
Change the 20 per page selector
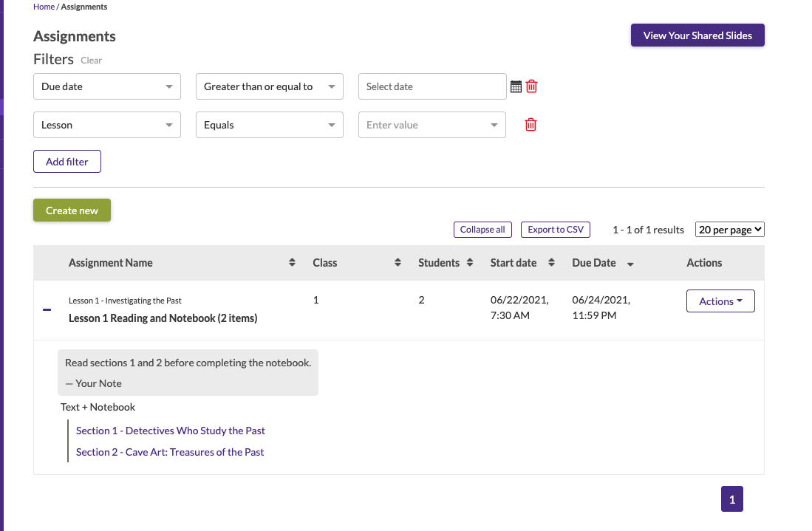729,230
